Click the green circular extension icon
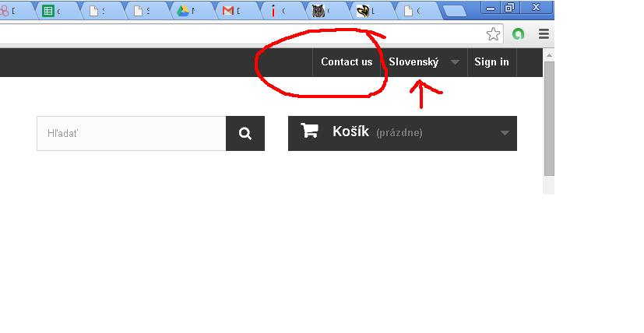 click(519, 33)
